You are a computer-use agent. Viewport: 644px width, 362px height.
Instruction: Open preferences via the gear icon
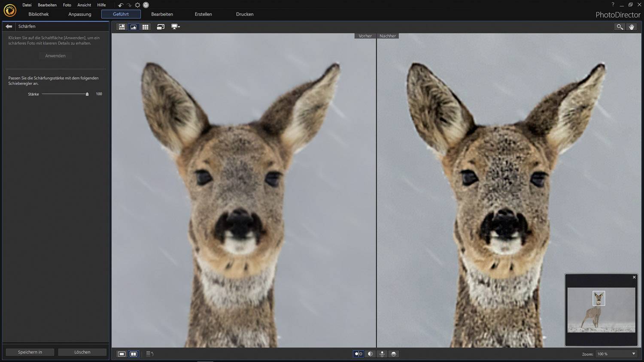point(137,5)
